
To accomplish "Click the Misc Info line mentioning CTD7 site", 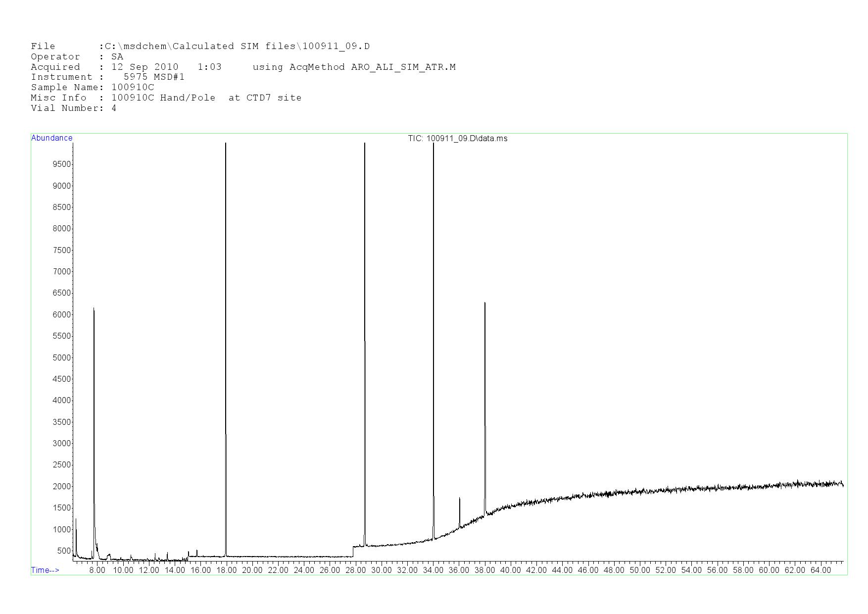I will (x=206, y=98).
